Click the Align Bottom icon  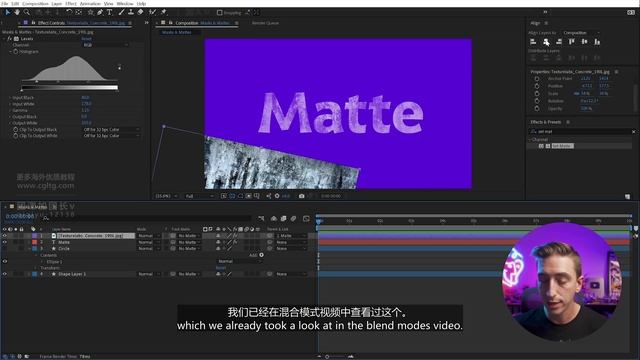[x=597, y=42]
